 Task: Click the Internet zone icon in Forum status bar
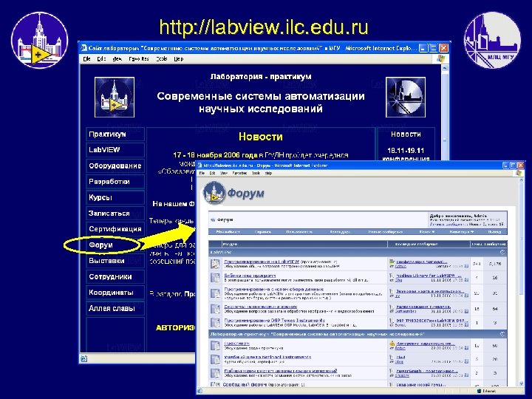479,391
